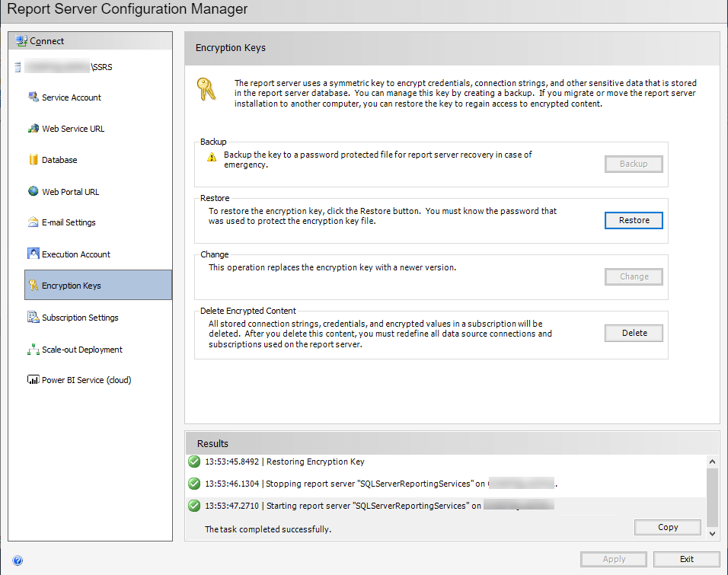Select the Database cylinder icon
The width and height of the screenshot is (728, 575).
pyautogui.click(x=33, y=160)
